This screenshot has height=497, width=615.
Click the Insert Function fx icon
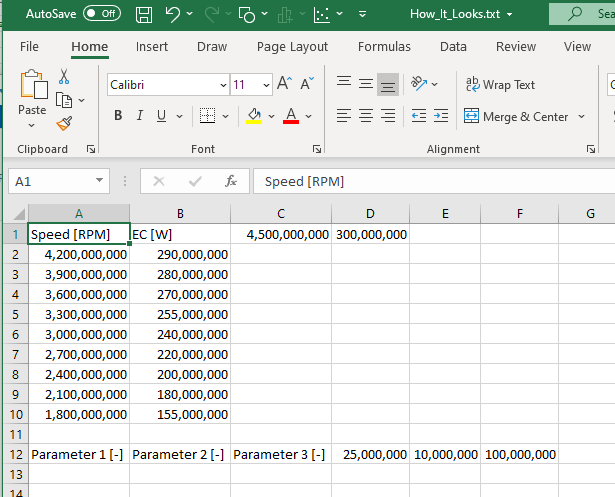click(x=231, y=181)
